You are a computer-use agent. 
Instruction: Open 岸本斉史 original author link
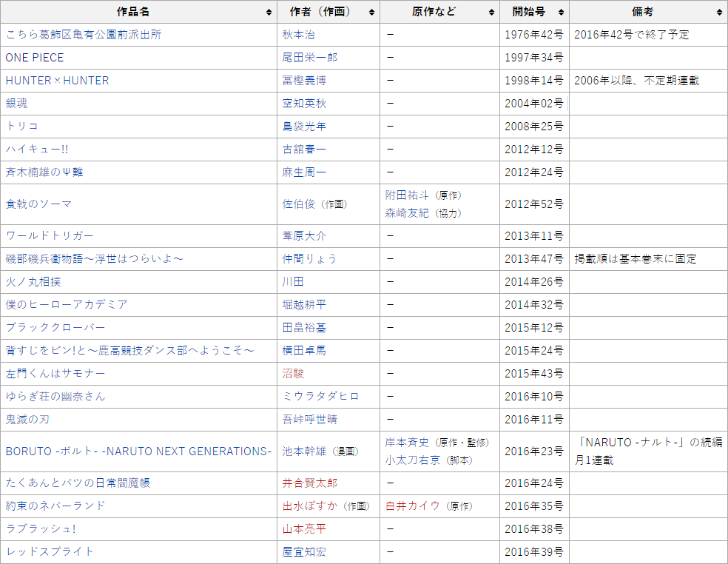pos(407,443)
